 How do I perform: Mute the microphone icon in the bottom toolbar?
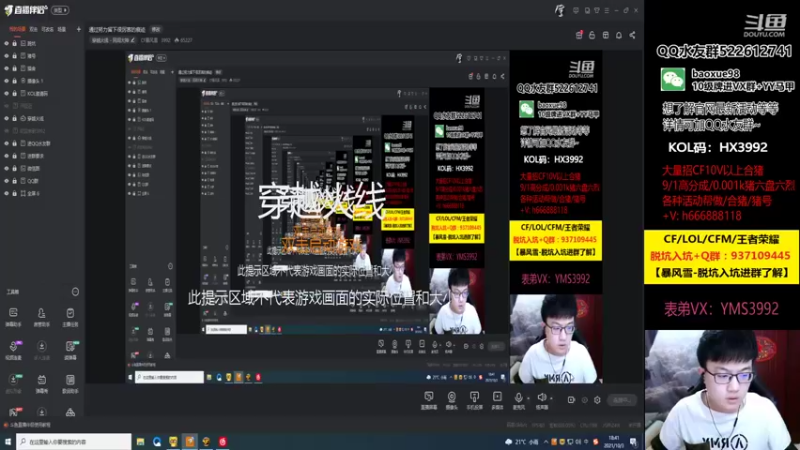518,397
